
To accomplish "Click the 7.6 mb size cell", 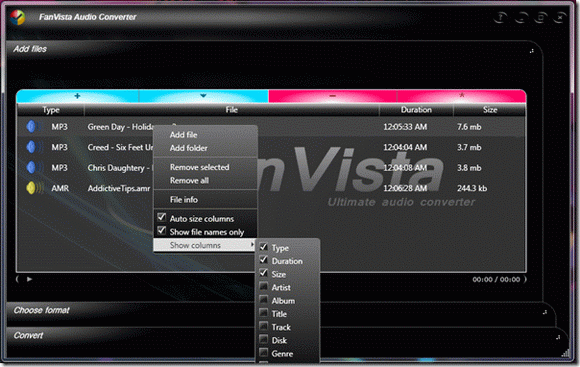I will click(469, 127).
